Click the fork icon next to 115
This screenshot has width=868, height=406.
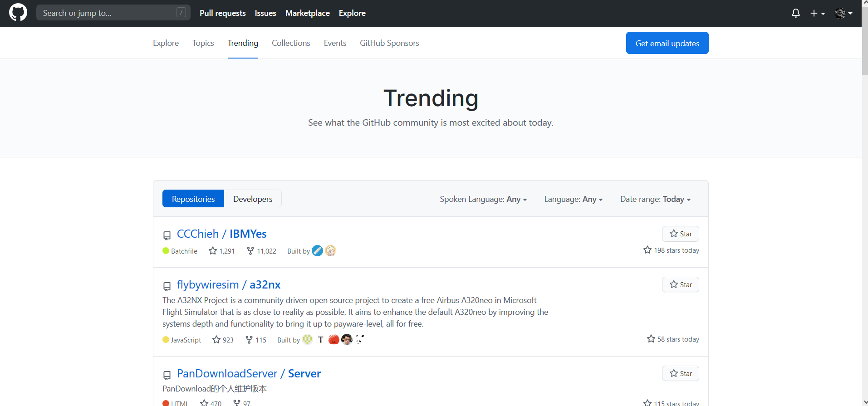point(249,339)
